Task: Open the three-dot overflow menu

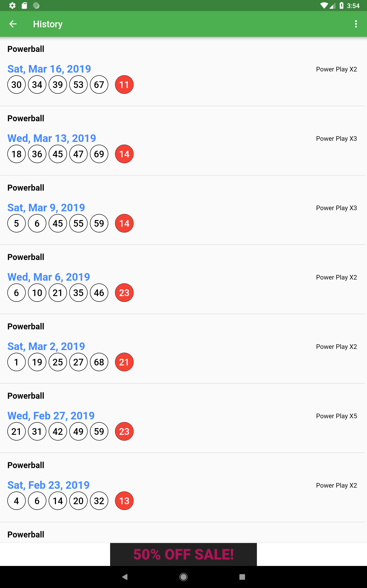Action: pos(356,24)
